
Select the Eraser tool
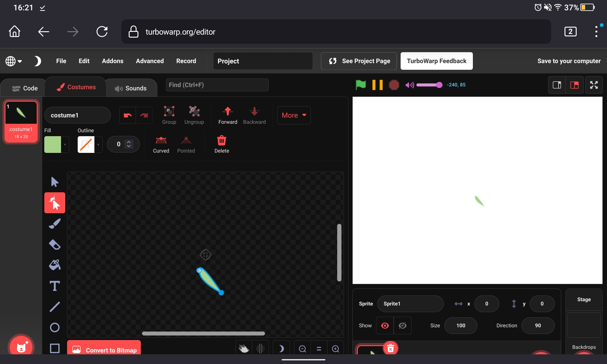click(55, 244)
